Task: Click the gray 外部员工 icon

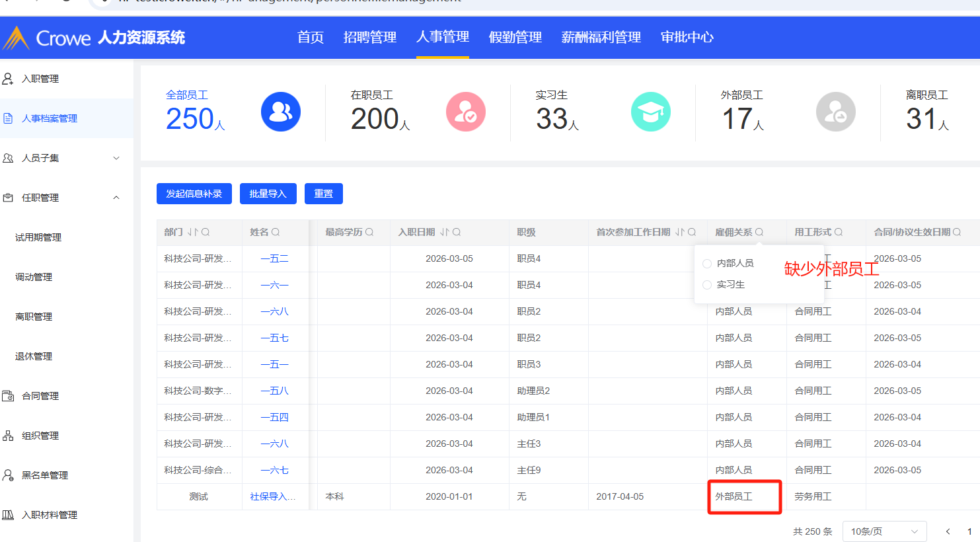Action: (836, 112)
